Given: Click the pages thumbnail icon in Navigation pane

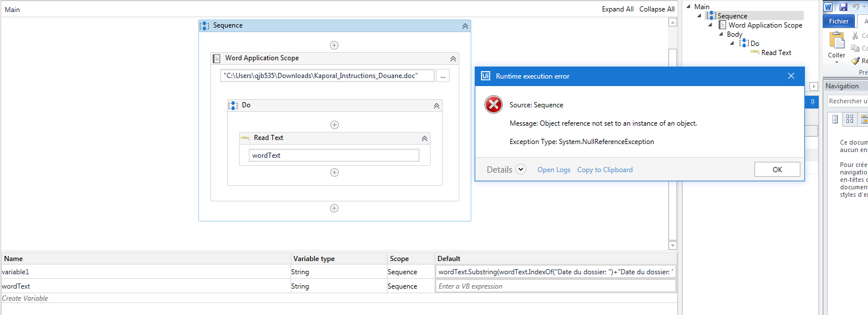Looking at the screenshot, I should (850, 119).
